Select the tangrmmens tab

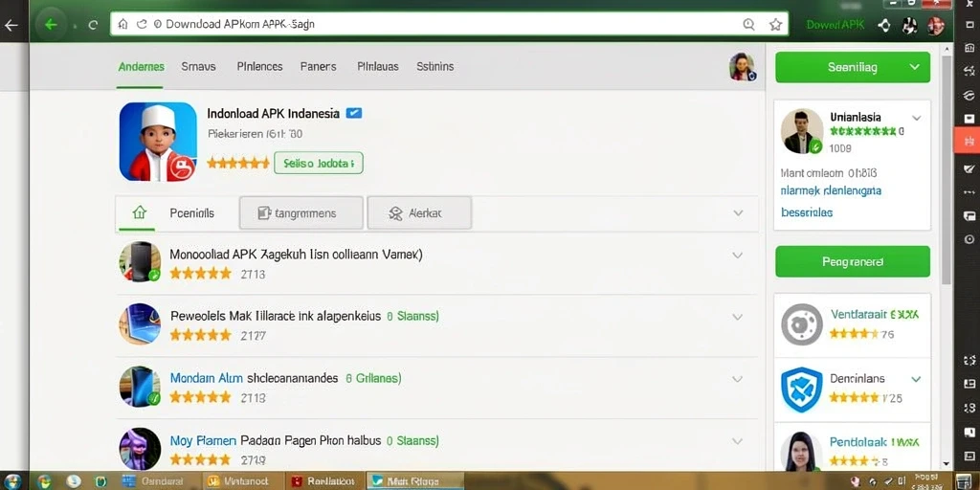pos(301,213)
